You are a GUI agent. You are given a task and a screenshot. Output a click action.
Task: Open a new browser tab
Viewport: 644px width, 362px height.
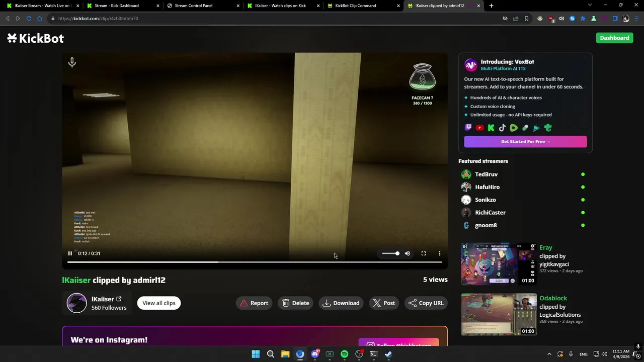491,6
